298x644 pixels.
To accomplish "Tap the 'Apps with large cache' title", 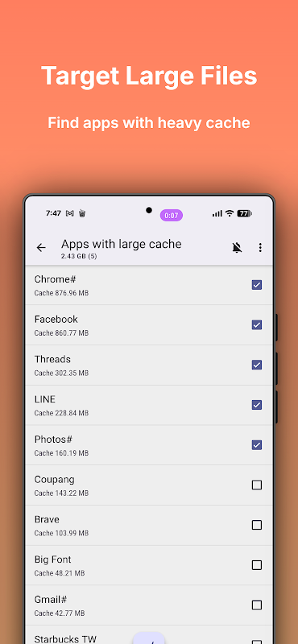I will [x=122, y=244].
